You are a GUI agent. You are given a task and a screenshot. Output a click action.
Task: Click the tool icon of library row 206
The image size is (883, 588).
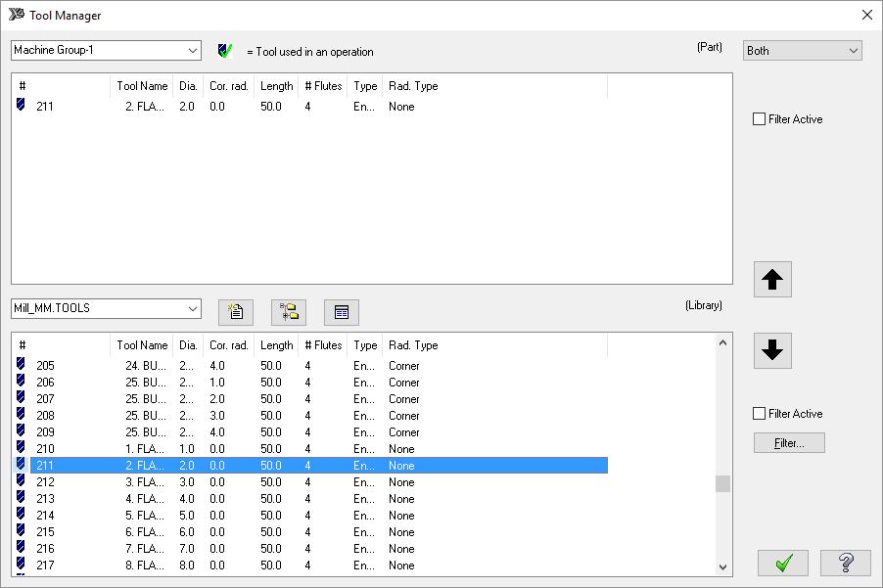click(x=21, y=381)
